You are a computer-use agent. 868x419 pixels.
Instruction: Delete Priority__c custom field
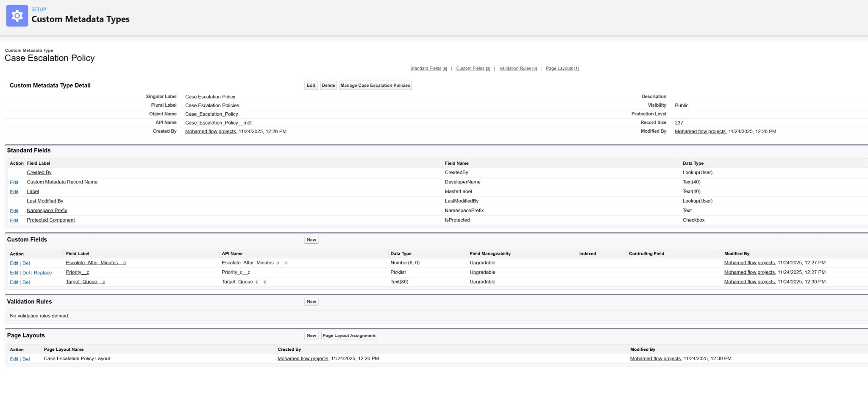[x=26, y=273]
